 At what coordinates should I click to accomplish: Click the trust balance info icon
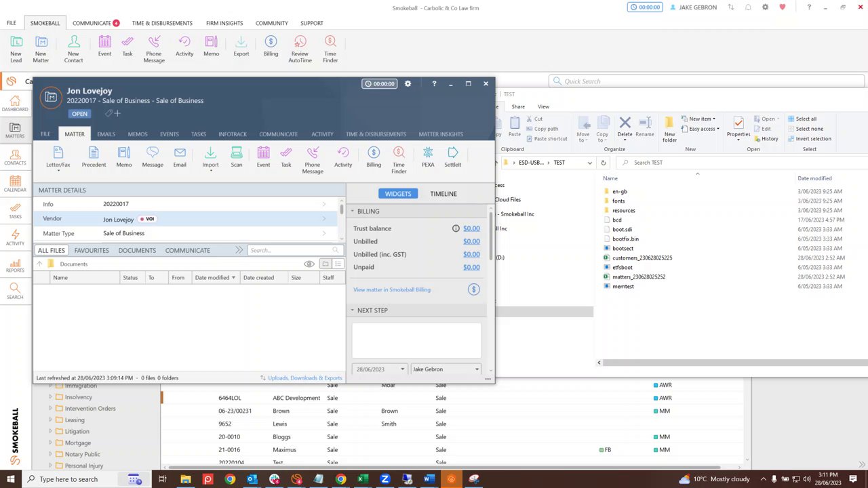tap(456, 228)
